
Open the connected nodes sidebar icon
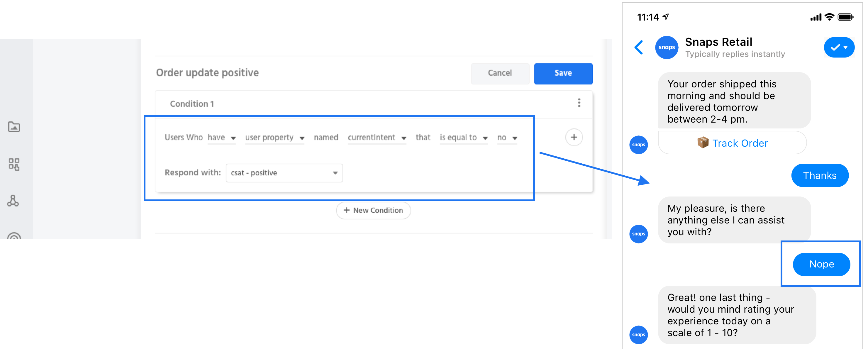[x=13, y=201]
